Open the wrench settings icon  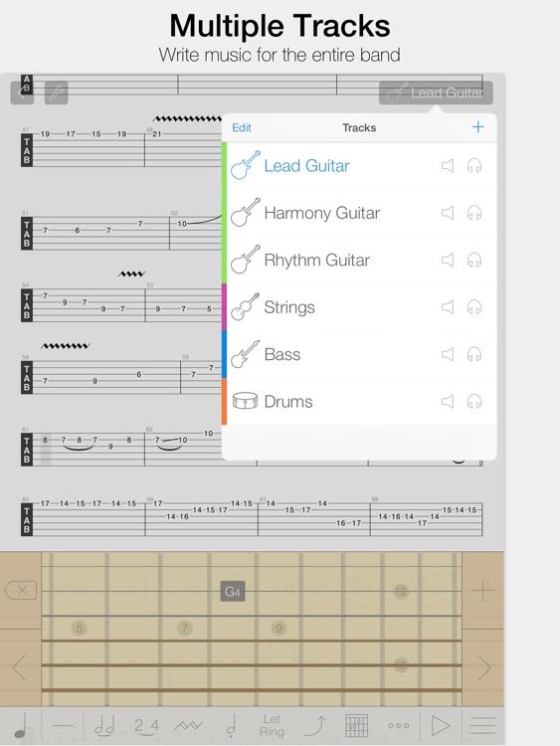pyautogui.click(x=56, y=93)
